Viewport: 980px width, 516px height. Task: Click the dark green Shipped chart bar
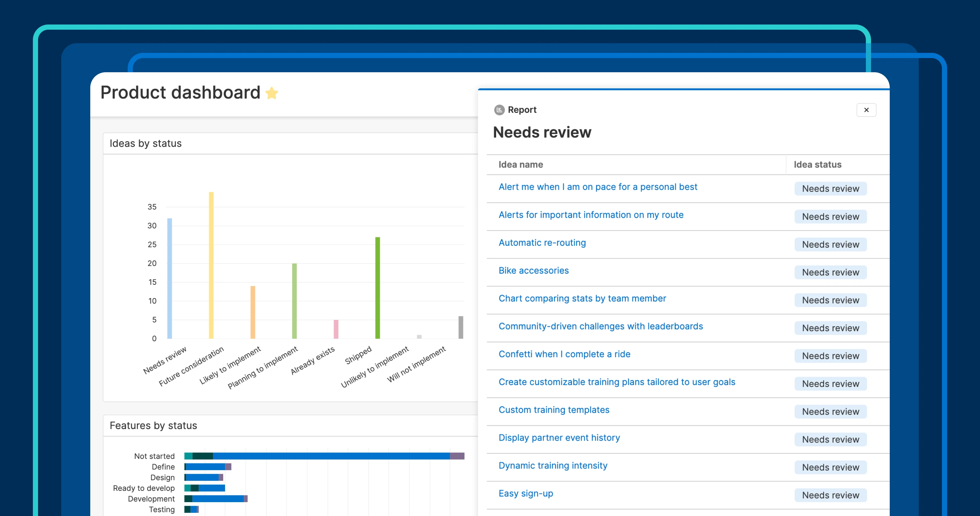click(377, 287)
